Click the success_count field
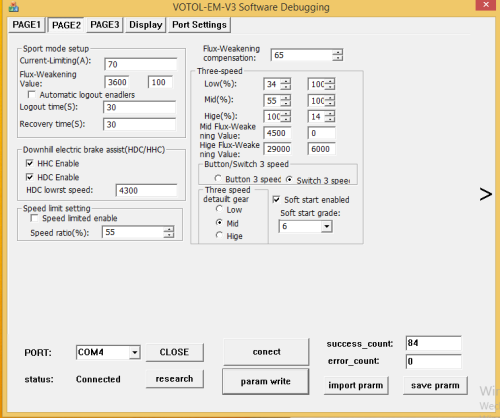This screenshot has width=500, height=418. pyautogui.click(x=434, y=343)
